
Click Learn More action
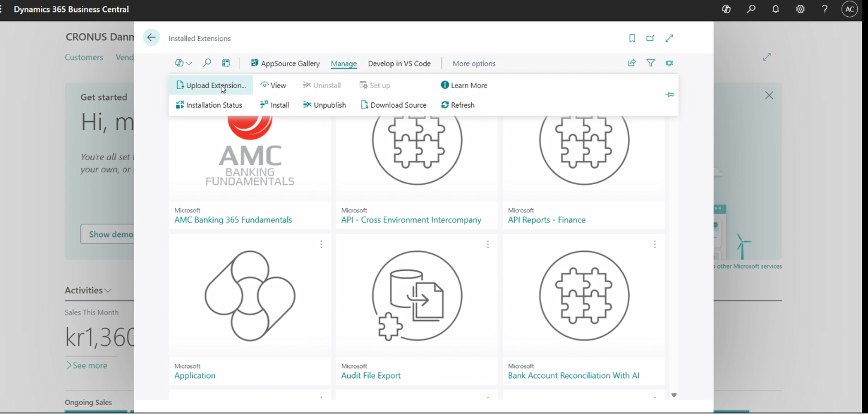coord(464,86)
